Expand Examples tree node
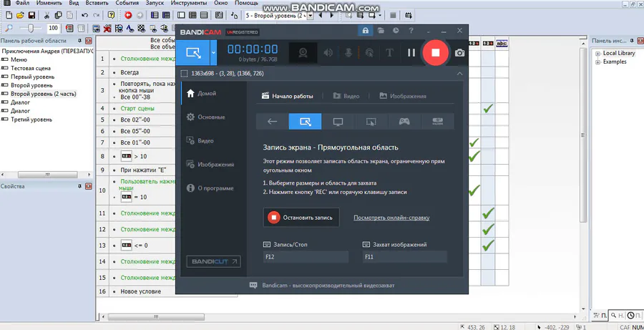The height and width of the screenshot is (330, 644). click(598, 62)
